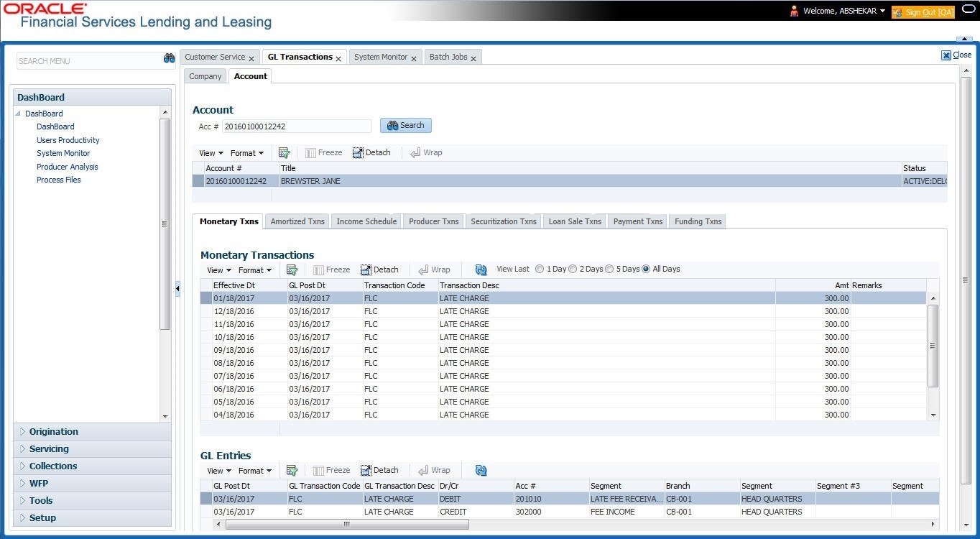Select the 1 Day radio button

(540, 269)
